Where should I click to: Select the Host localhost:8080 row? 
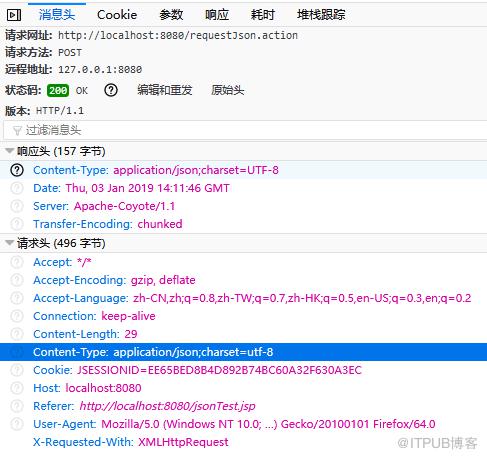[243, 388]
